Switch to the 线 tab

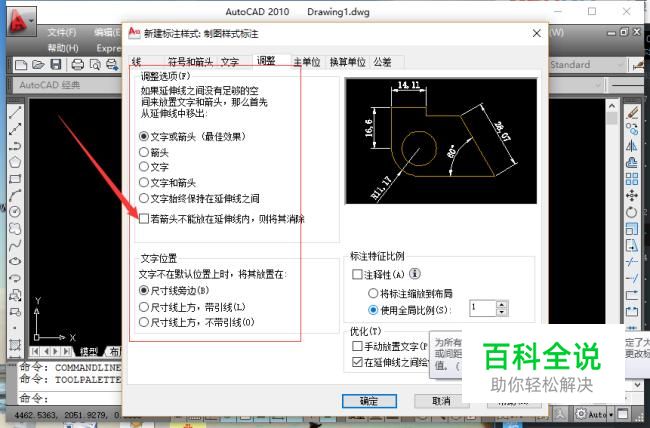click(x=136, y=62)
